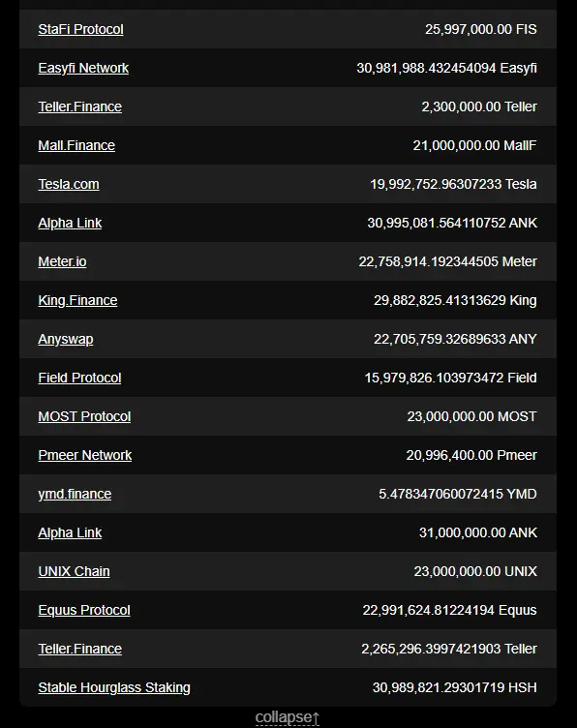This screenshot has height=728, width=577.
Task: Open the Stable Hourglass Staking link
Action: 114,687
